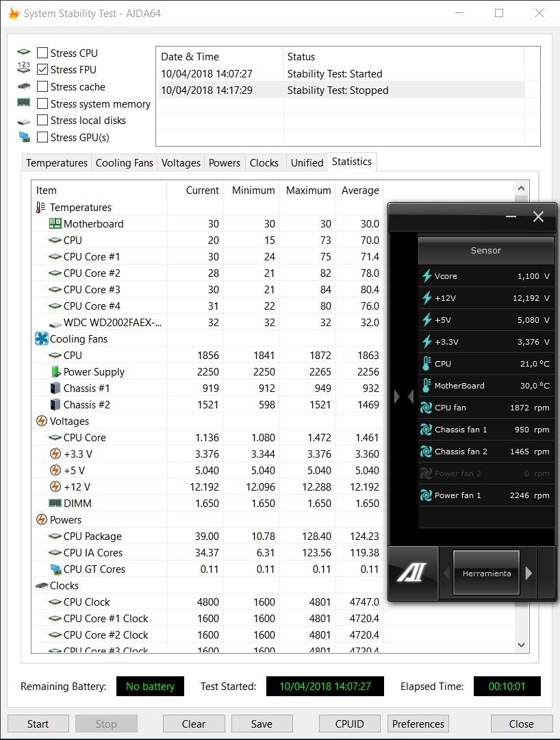The height and width of the screenshot is (740, 560).
Task: Switch to the Temperatures tab
Action: pos(57,163)
